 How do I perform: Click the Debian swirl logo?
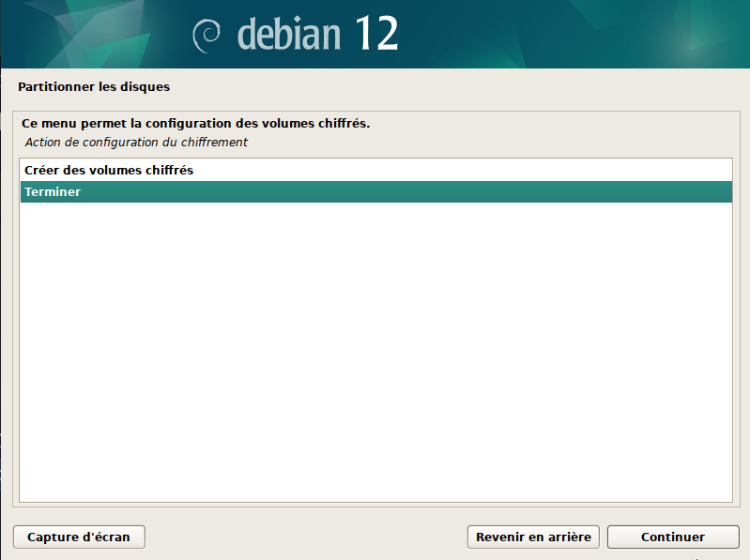point(206,36)
